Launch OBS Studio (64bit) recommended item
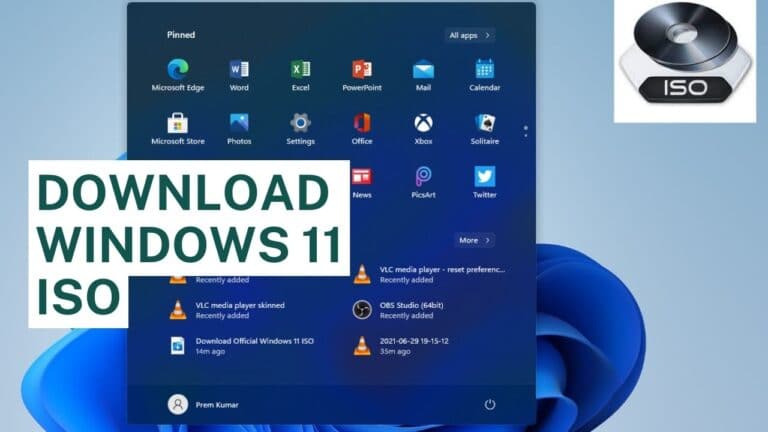Viewport: 768px width, 432px height. point(398,310)
